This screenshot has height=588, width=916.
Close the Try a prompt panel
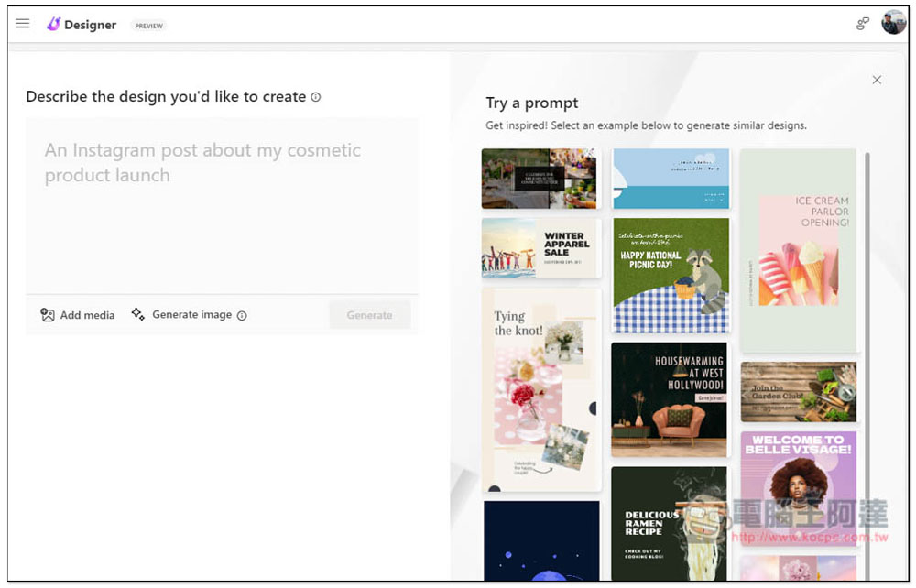click(877, 80)
